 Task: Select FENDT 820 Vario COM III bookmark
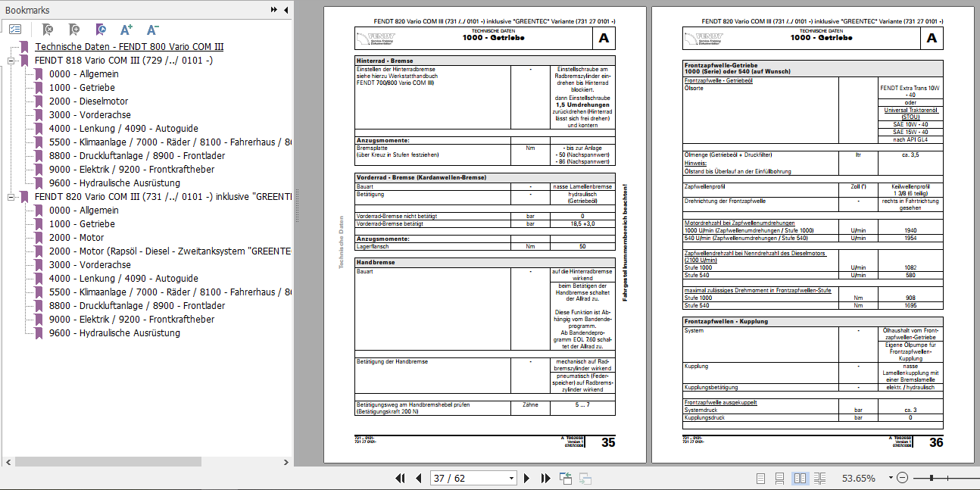[163, 197]
